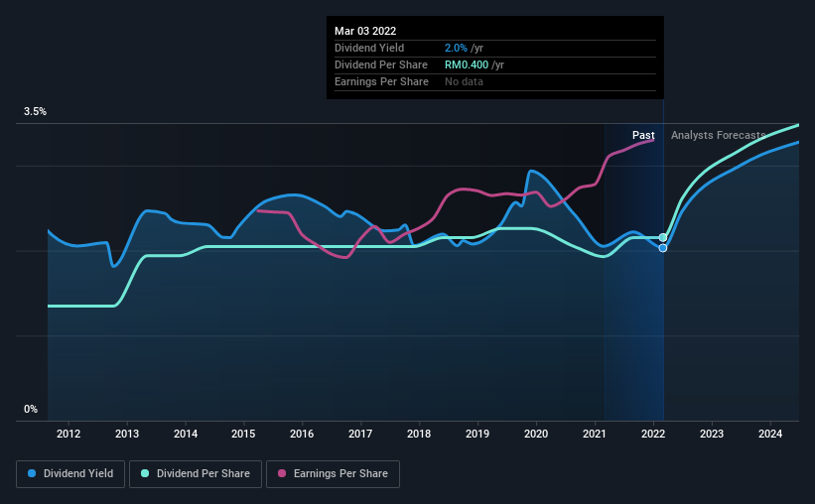The height and width of the screenshot is (504, 815).
Task: Click the Dividend Per Share row label in tooltip
Action: 381,64
